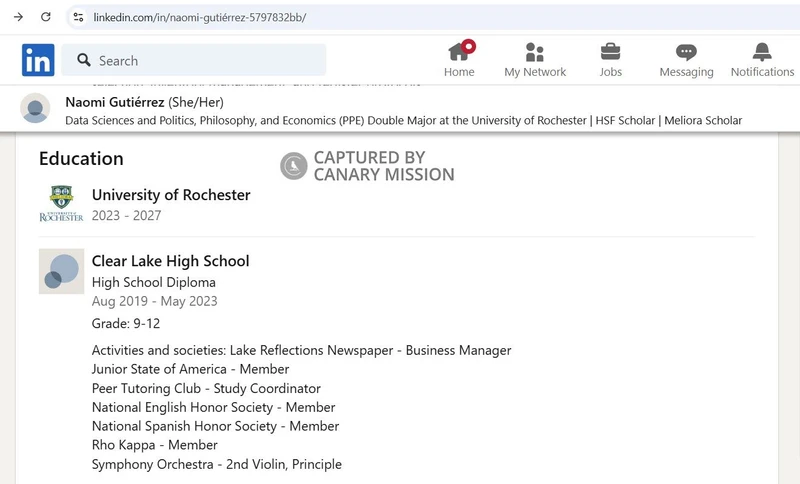Go to Notifications label
Viewport: 800px width, 484px height.
(762, 72)
